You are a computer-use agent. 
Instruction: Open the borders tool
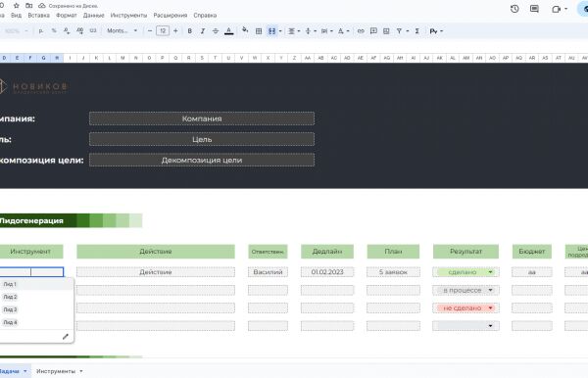[259, 31]
